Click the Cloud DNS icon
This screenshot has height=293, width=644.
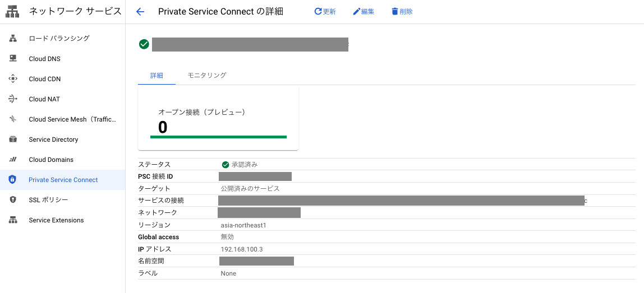pyautogui.click(x=13, y=58)
